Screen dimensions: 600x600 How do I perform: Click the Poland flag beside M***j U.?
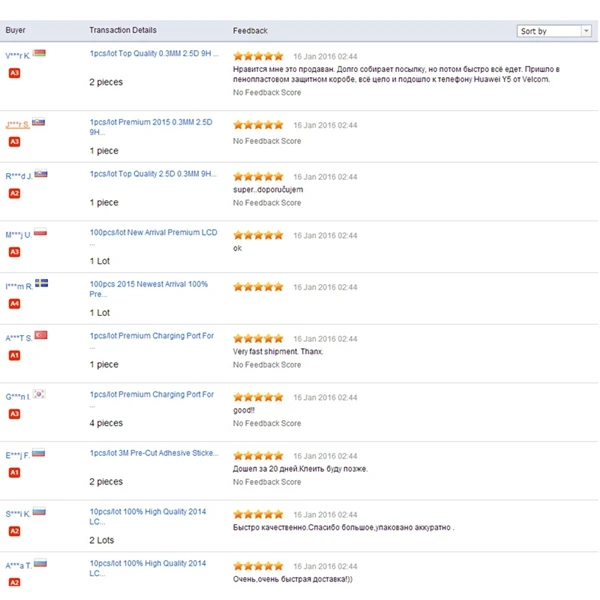tap(41, 233)
